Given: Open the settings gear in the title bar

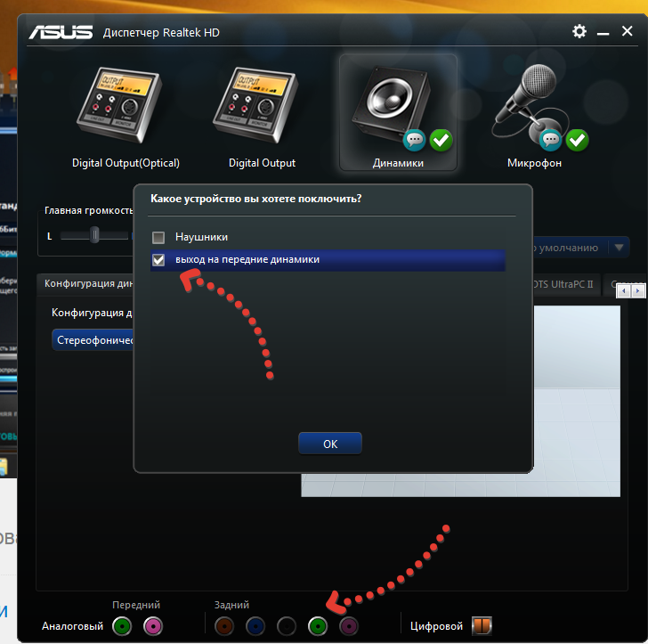Looking at the screenshot, I should (579, 31).
